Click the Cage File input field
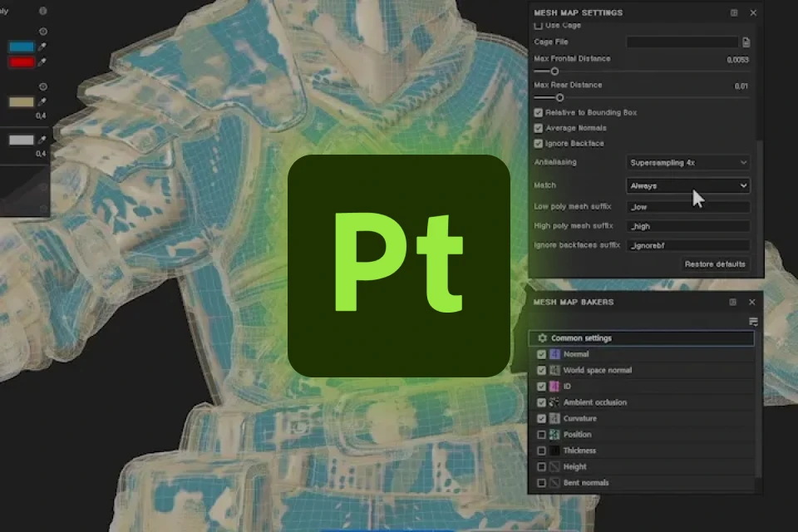The image size is (798, 532). click(682, 42)
